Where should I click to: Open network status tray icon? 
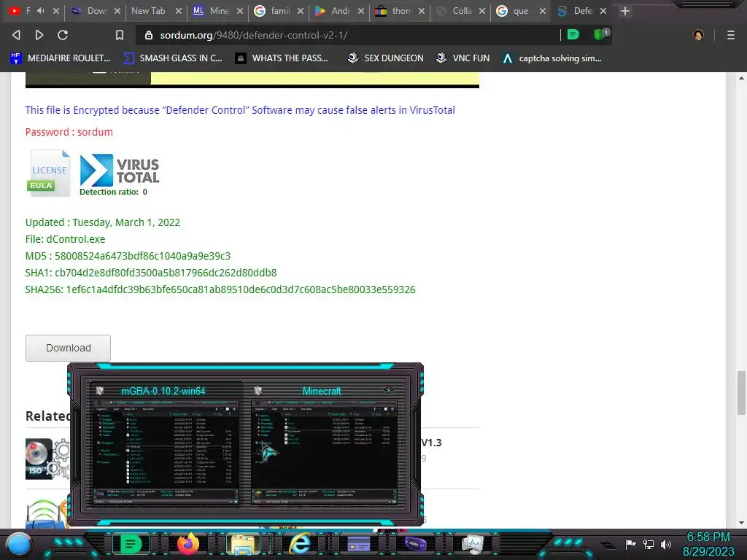[x=649, y=544]
